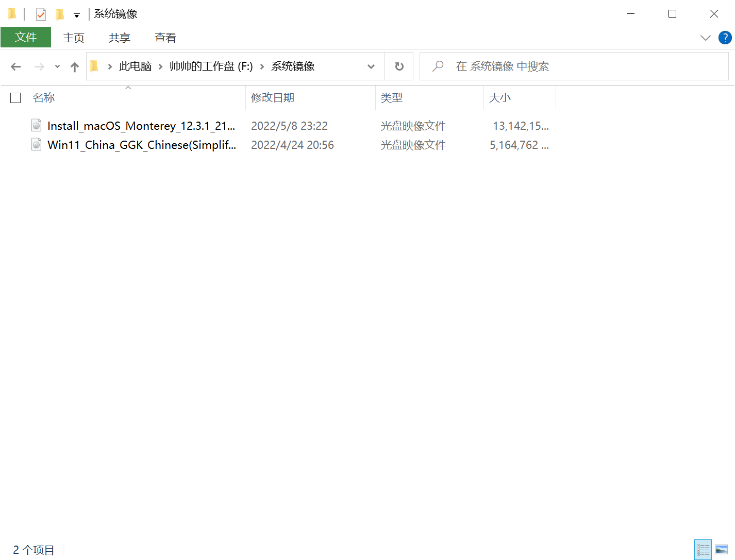
Task: Click the type cell of Win11_China_GGK row
Action: click(413, 145)
